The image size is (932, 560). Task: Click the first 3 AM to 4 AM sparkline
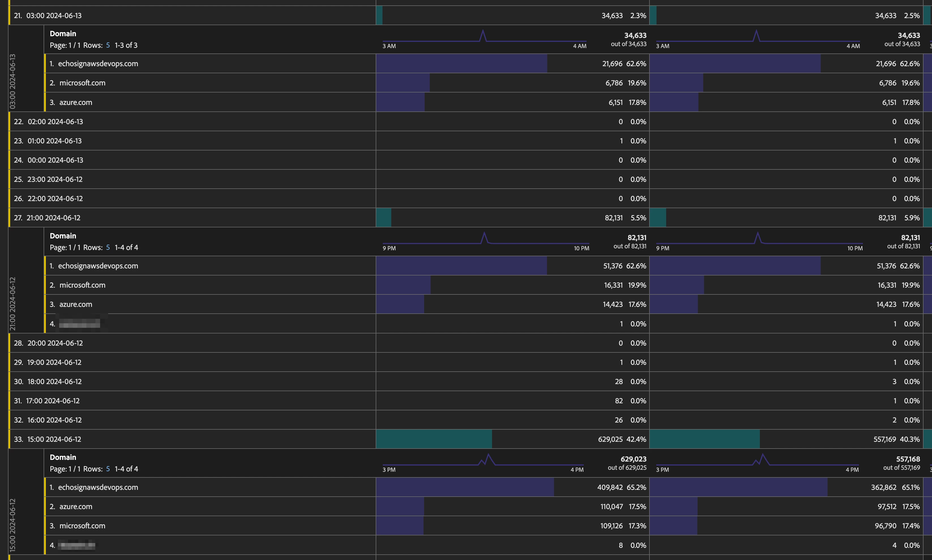pos(484,38)
